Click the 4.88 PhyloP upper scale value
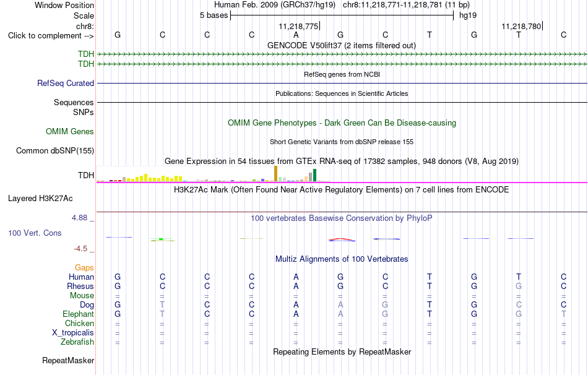The width and height of the screenshot is (588, 375). pos(79,218)
